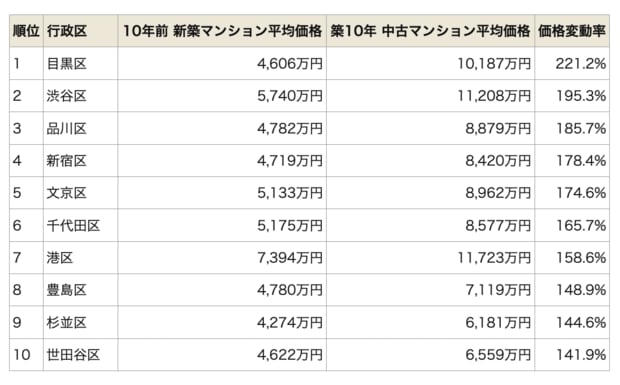The image size is (620, 385).
Task: Click the 豊島区 row label
Action: click(80, 290)
